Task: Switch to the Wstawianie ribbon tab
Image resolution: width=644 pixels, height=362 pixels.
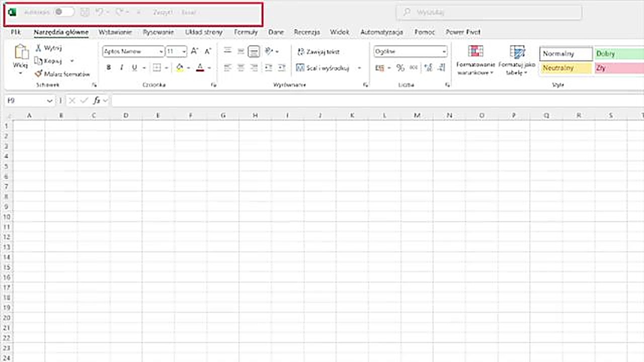Action: 115,32
